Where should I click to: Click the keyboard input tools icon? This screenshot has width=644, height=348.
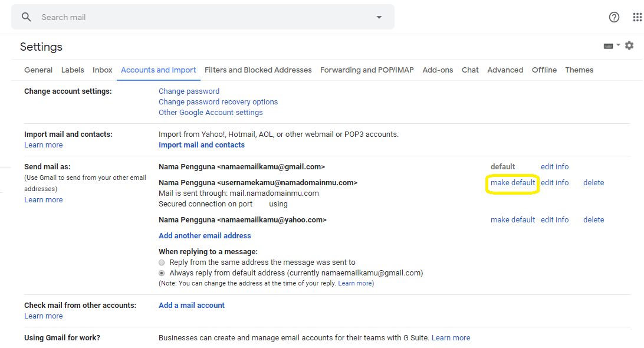click(609, 46)
